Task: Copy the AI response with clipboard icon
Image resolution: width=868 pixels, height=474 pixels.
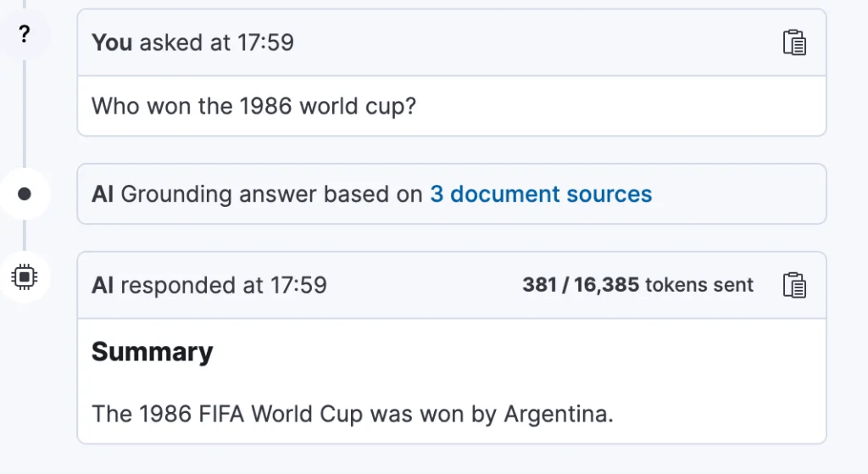Action: pos(793,285)
